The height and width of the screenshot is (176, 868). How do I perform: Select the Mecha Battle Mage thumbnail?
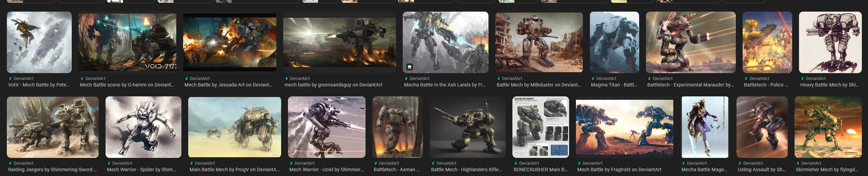coord(705,127)
